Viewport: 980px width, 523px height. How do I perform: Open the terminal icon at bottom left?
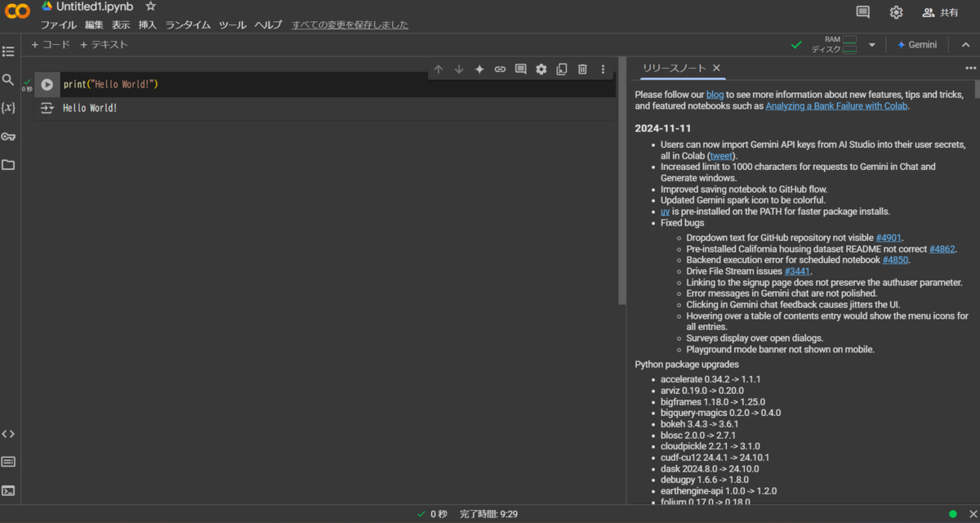click(x=8, y=490)
